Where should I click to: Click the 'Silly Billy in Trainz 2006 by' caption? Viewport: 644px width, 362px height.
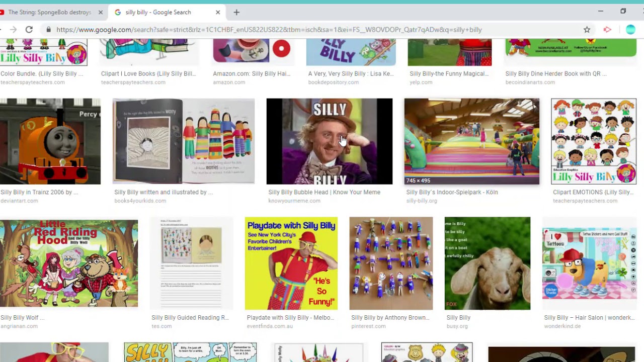point(39,192)
